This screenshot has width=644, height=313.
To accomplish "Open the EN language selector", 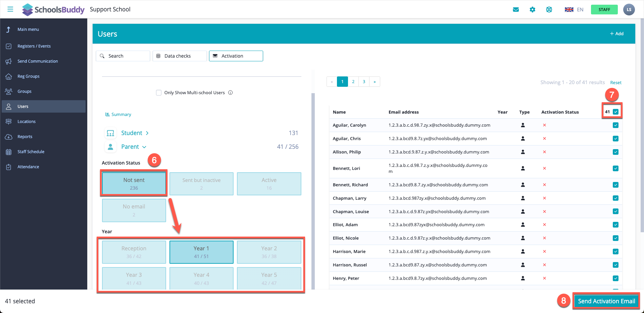I will (x=574, y=9).
